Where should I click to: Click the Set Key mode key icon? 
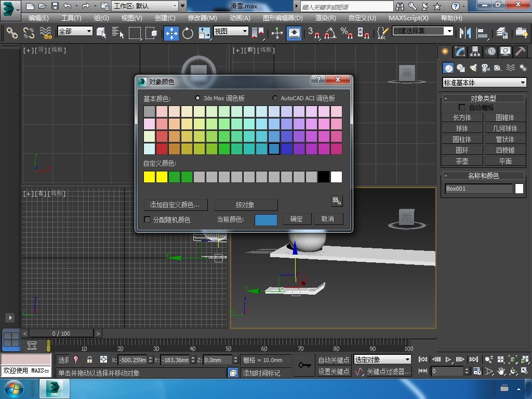tap(304, 365)
